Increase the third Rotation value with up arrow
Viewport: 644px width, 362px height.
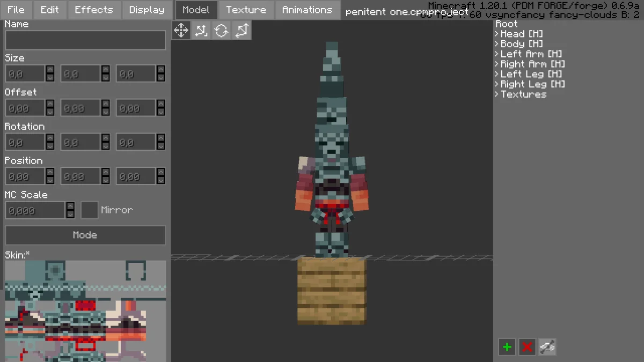pos(161,138)
